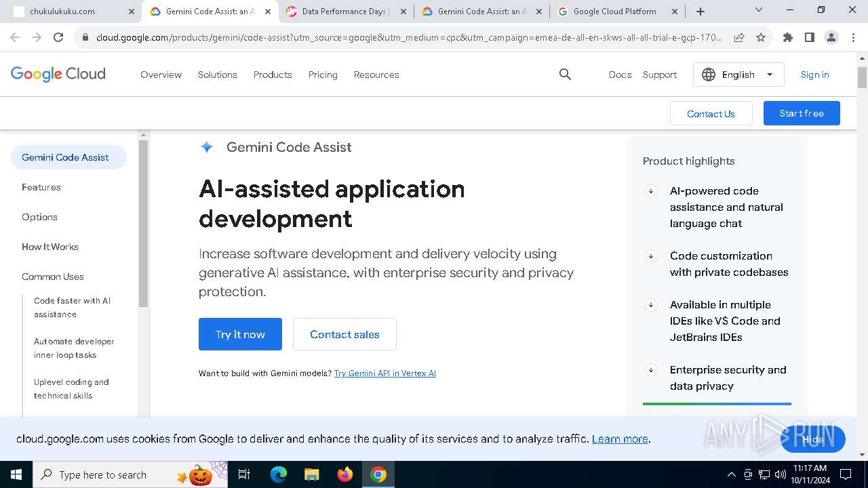Open the Docs link
Screen dimensions: 868x488
pos(620,75)
